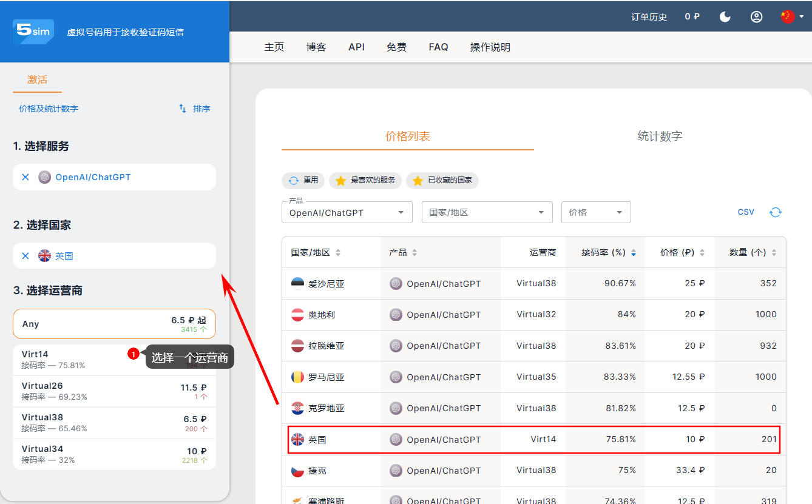Remove the selected OpenAI/ChatGPT service

(x=25, y=177)
